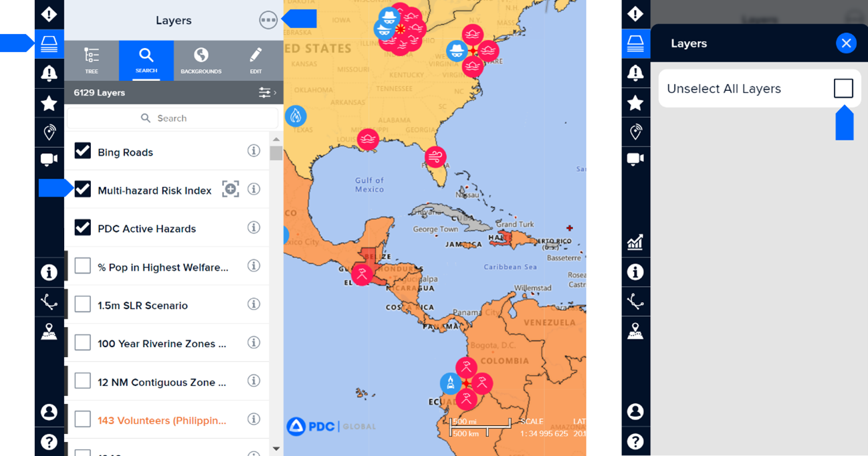Switch to the Search tab

tap(146, 60)
